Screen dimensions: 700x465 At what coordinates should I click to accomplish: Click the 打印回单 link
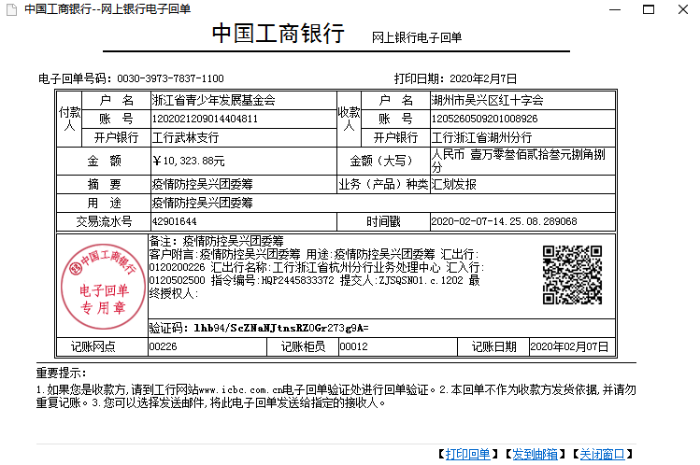click(468, 454)
